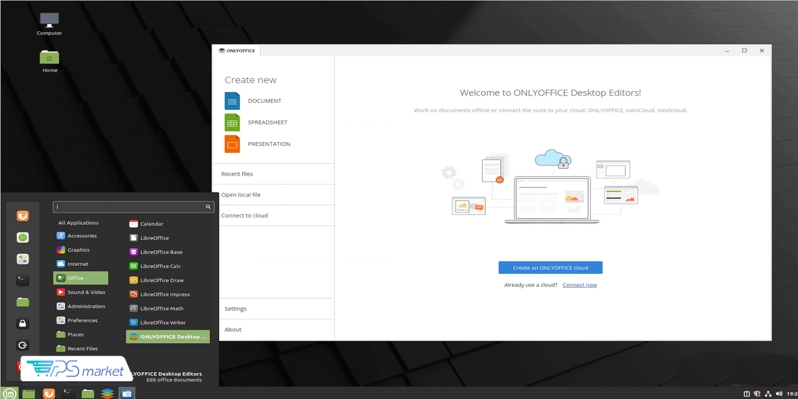Click the clock in the panel
798x399 pixels.
click(x=792, y=394)
